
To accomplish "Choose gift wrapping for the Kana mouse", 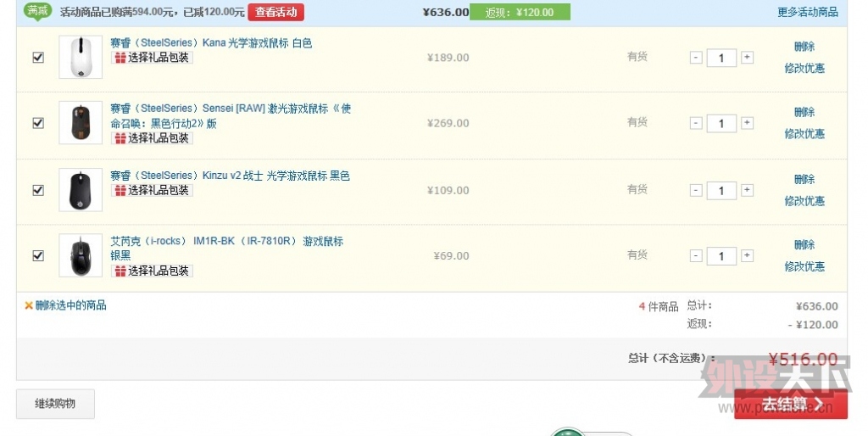I will click(x=153, y=57).
